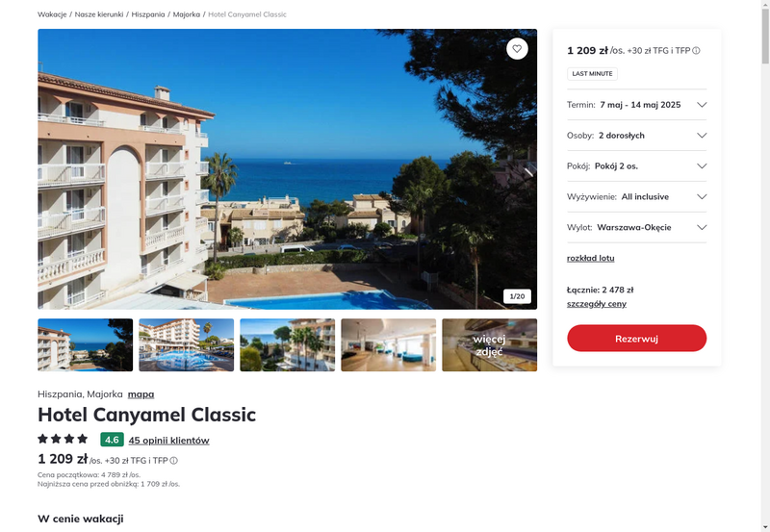Open info icon beside sidebar TFG i TFP price
This screenshot has height=532, width=770.
[696, 51]
